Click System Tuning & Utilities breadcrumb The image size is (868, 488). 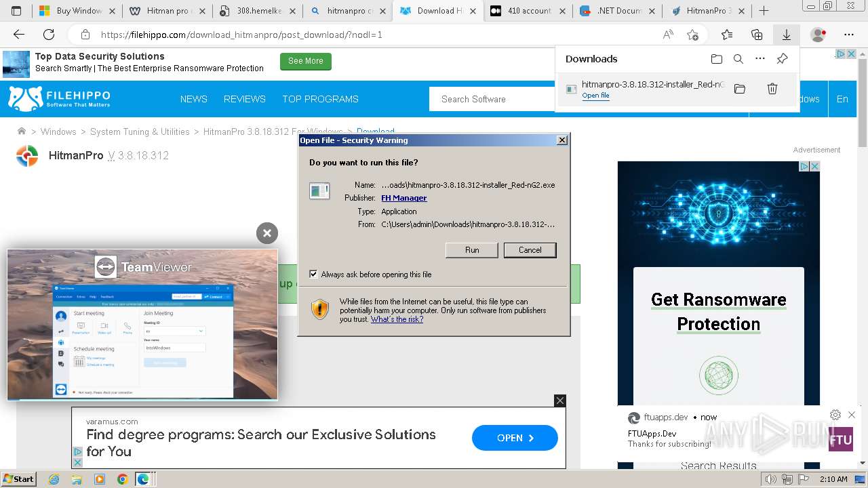(140, 132)
